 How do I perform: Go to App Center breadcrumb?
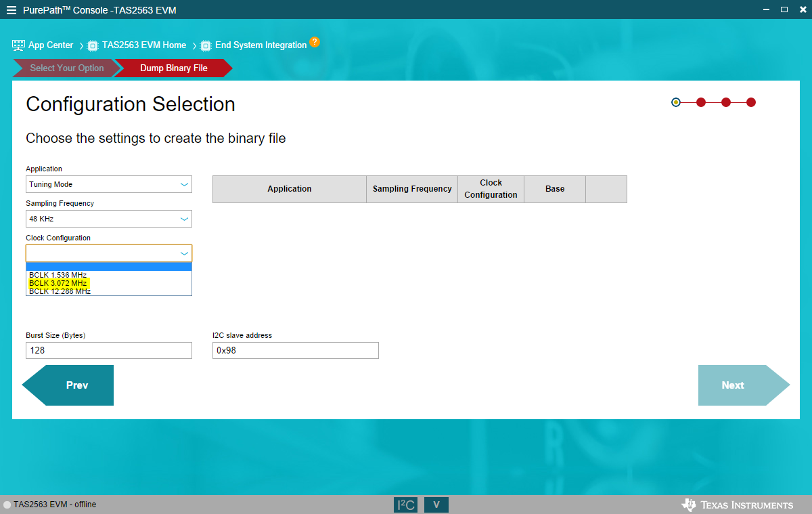click(x=51, y=45)
